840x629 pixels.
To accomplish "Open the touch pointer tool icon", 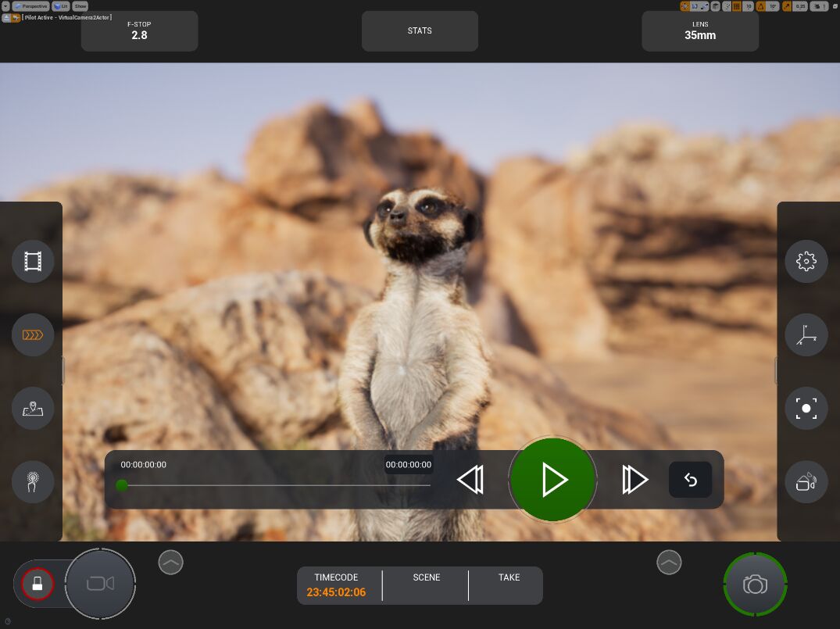I will click(x=33, y=482).
